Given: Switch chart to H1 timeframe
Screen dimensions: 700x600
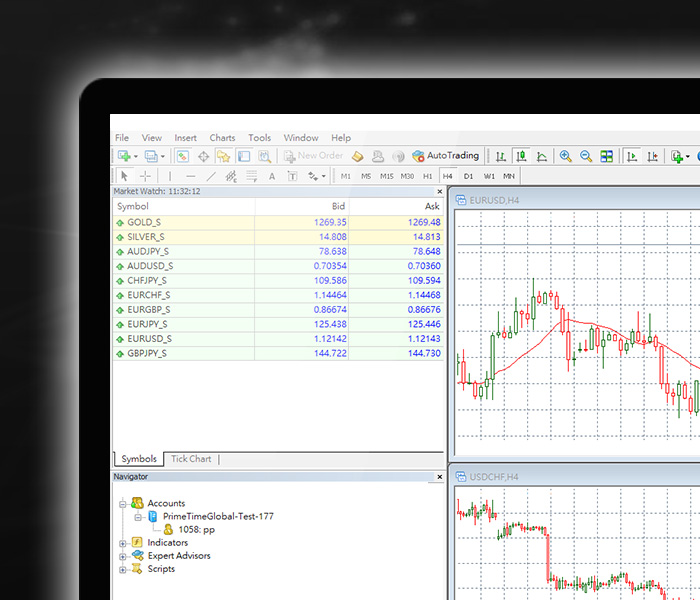Looking at the screenshot, I should (427, 176).
